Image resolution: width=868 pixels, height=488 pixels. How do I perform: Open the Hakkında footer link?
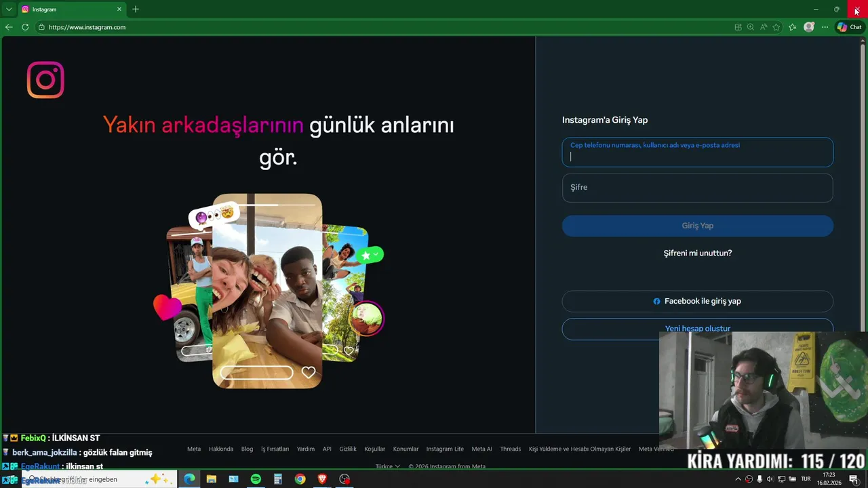221,449
